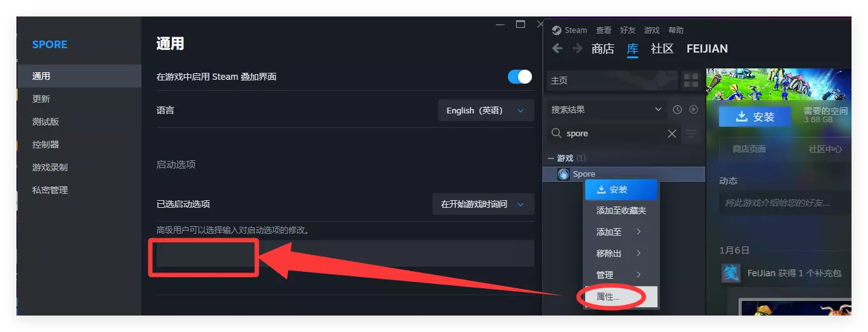Screen dimensions: 868x332
Task: Expand the 管理 submenu
Action: click(622, 275)
